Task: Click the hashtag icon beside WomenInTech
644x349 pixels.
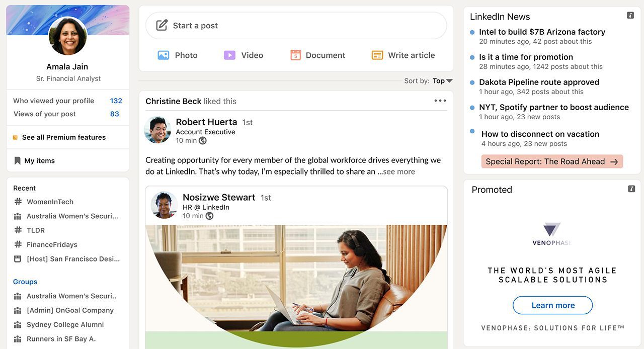Action: [x=18, y=202]
